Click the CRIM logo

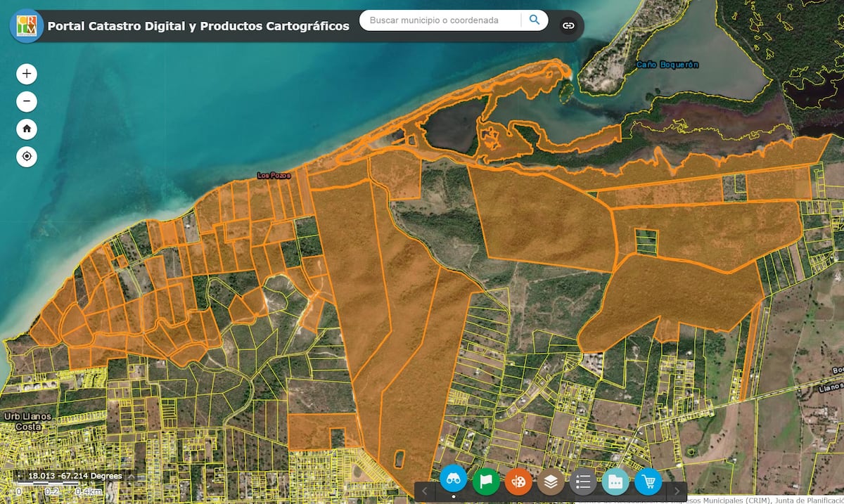click(x=27, y=26)
